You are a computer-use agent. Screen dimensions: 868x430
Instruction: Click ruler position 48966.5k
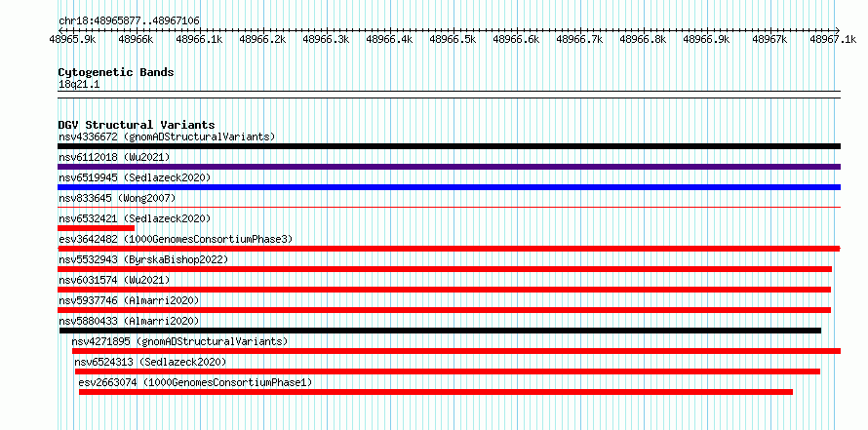(453, 39)
